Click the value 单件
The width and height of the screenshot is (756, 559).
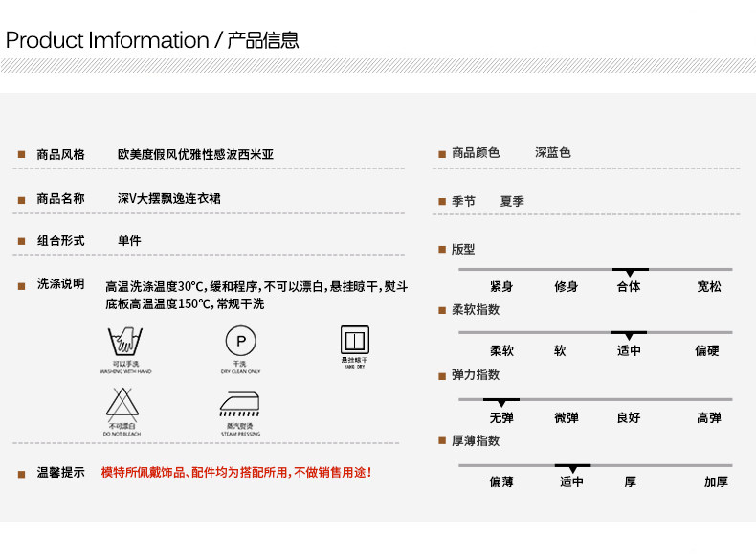(130, 240)
